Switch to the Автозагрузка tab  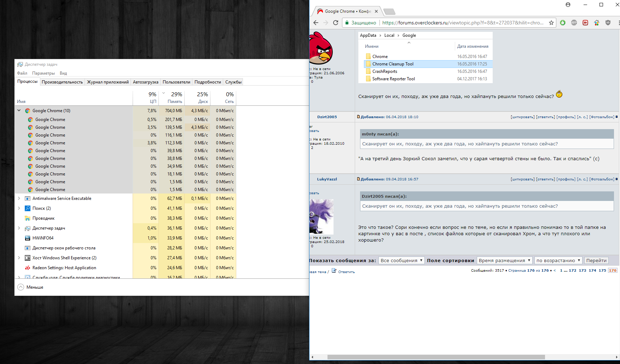146,82
